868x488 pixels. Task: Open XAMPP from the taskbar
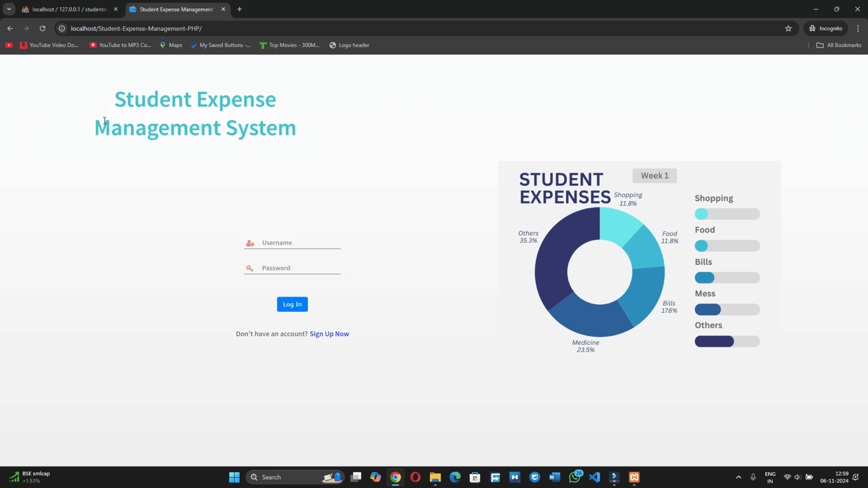tap(634, 477)
